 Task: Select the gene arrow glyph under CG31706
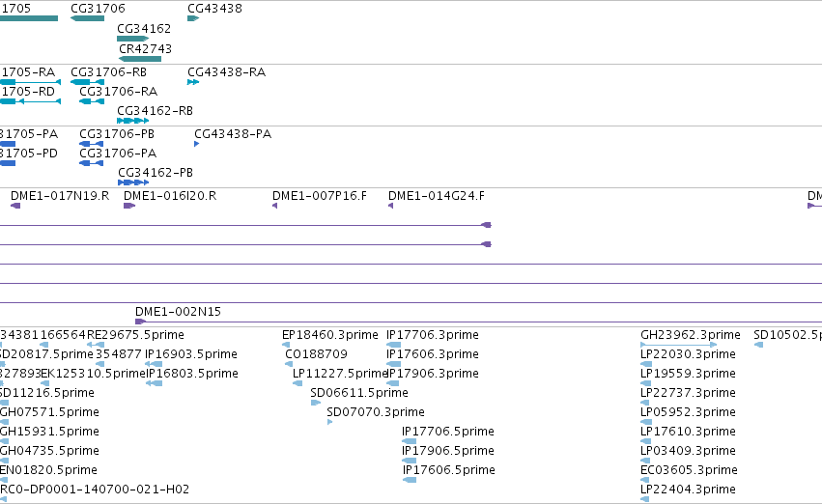pyautogui.click(x=87, y=18)
